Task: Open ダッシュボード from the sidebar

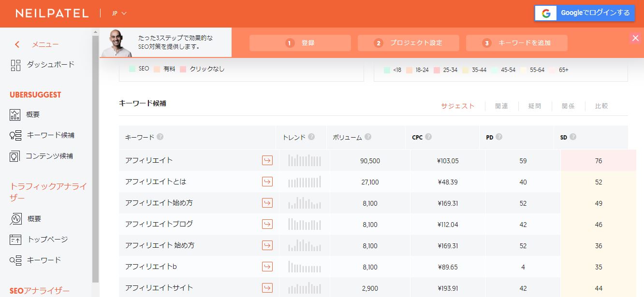Action: 51,64
